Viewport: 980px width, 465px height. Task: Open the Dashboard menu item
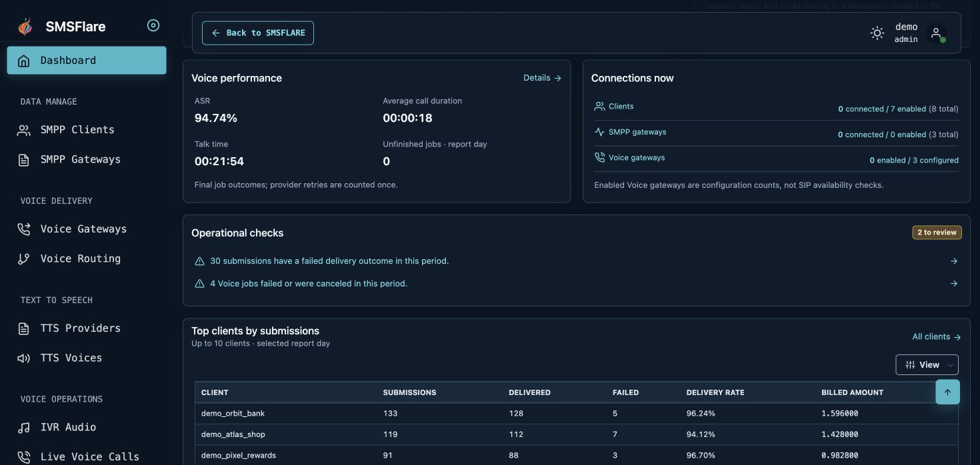click(x=87, y=60)
